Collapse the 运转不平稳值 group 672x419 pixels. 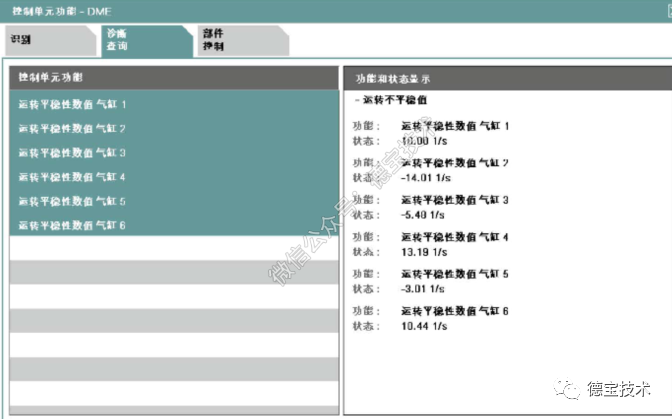click(x=357, y=101)
